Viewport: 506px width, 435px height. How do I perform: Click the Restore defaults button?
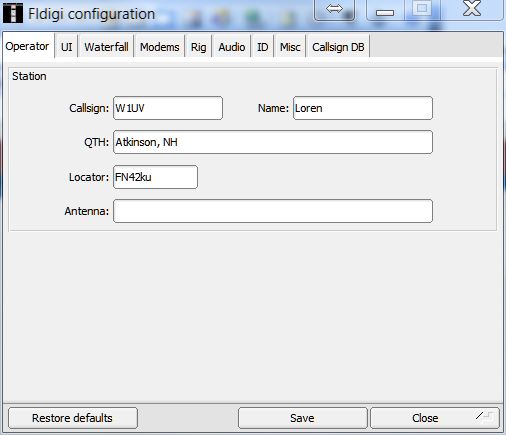point(73,418)
